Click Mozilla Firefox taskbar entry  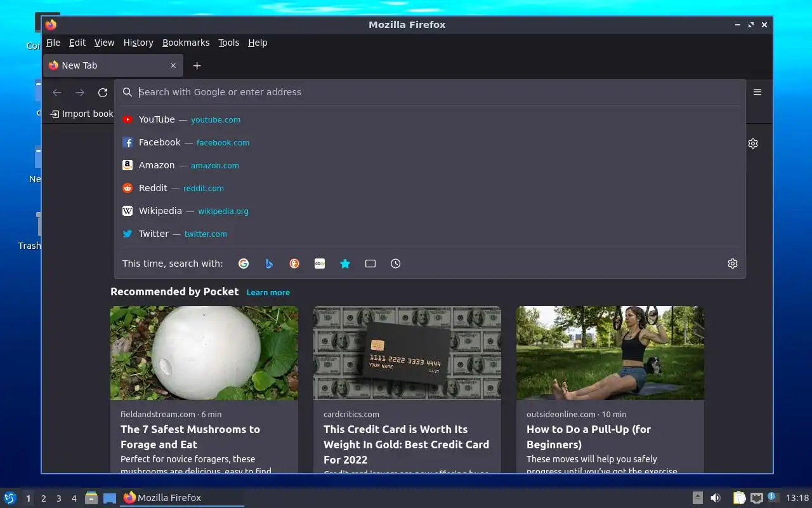(x=182, y=498)
